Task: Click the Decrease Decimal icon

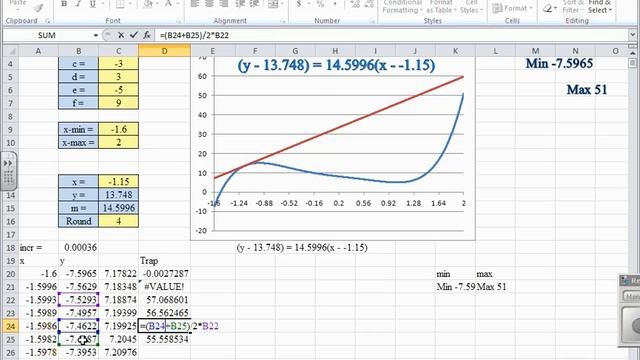Action: coord(369,4)
